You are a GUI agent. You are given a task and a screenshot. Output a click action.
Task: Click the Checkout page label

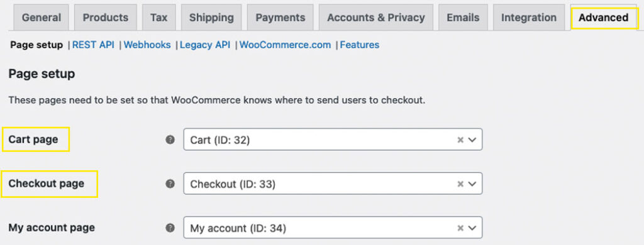(x=47, y=183)
